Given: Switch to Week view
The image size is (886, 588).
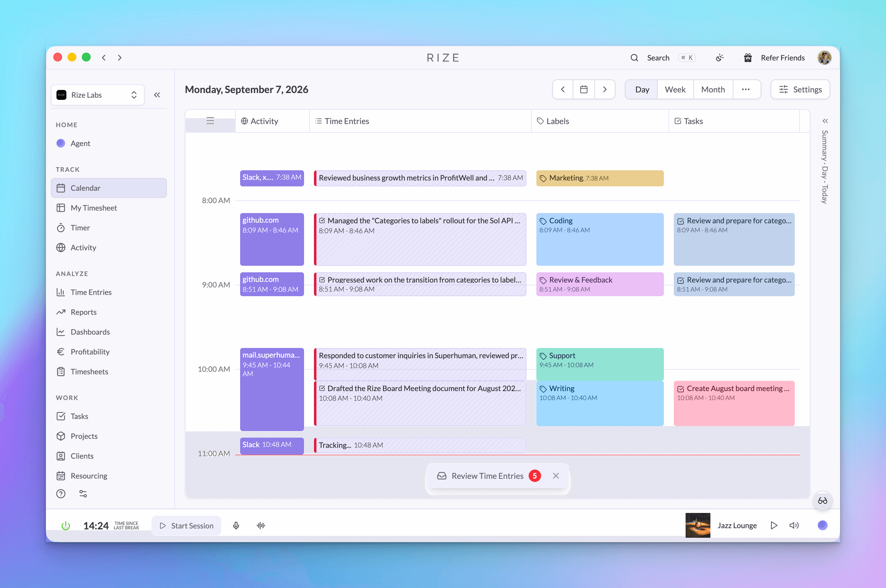Looking at the screenshot, I should (675, 89).
